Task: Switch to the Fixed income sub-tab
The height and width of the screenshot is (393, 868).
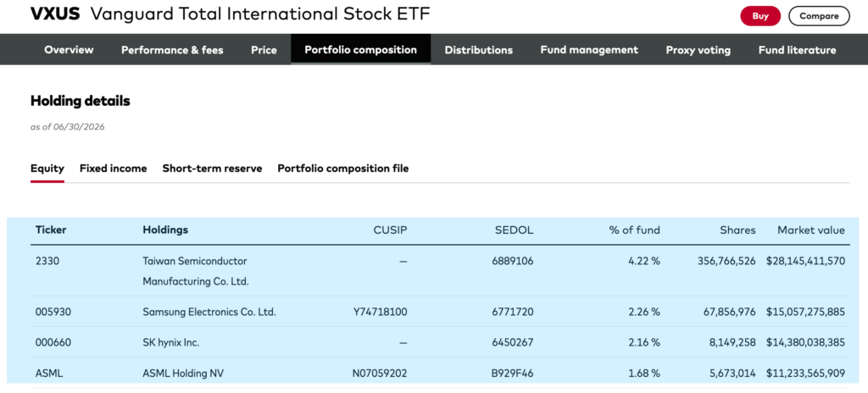Action: (x=113, y=169)
